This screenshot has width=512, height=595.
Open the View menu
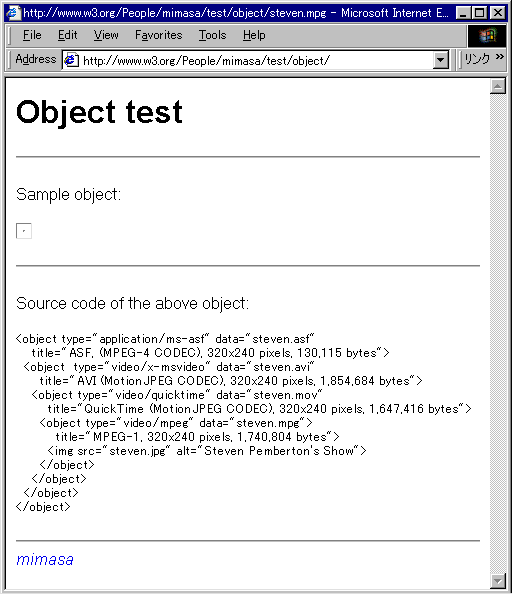[x=106, y=35]
